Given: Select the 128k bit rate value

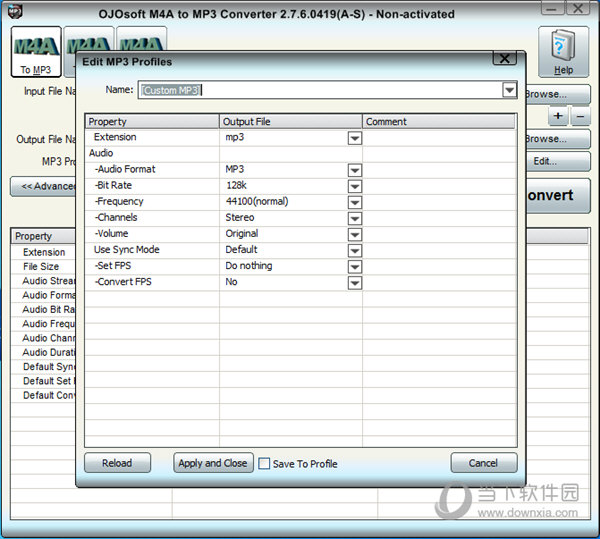Looking at the screenshot, I should click(236, 186).
